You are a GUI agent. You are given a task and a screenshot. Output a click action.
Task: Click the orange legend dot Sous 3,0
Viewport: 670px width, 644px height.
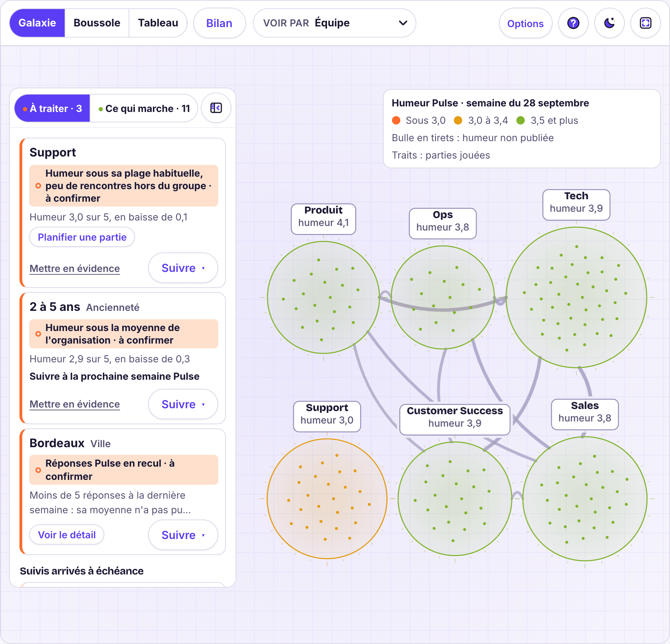pos(396,120)
